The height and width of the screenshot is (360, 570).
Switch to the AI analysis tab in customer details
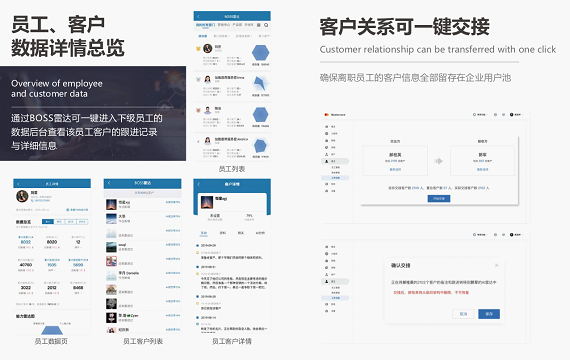click(260, 233)
